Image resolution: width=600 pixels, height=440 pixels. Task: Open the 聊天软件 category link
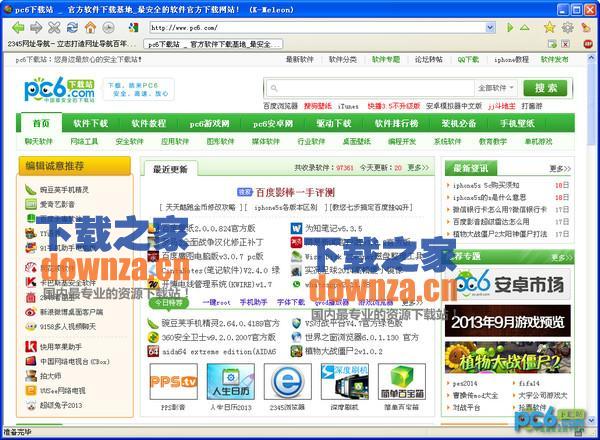pyautogui.click(x=39, y=142)
